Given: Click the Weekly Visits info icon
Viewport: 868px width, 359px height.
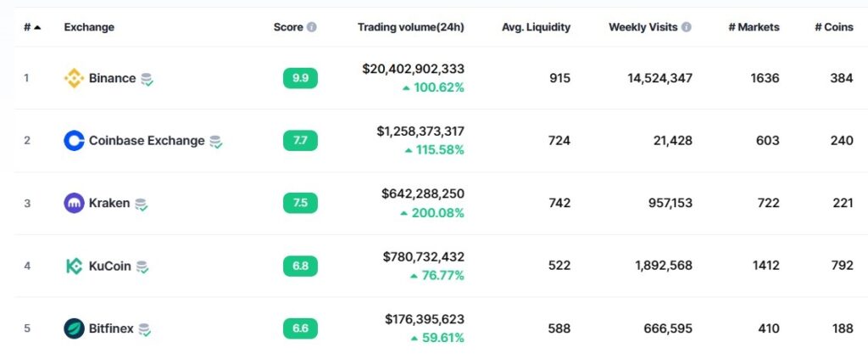Looking at the screenshot, I should [x=687, y=27].
